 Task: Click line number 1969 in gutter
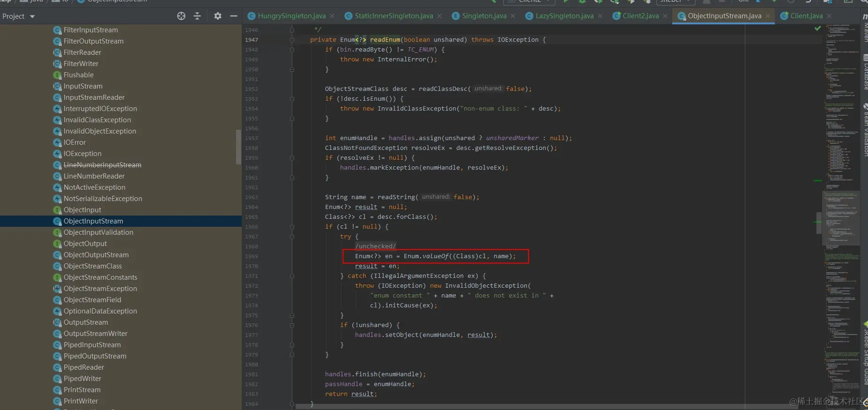[252, 256]
